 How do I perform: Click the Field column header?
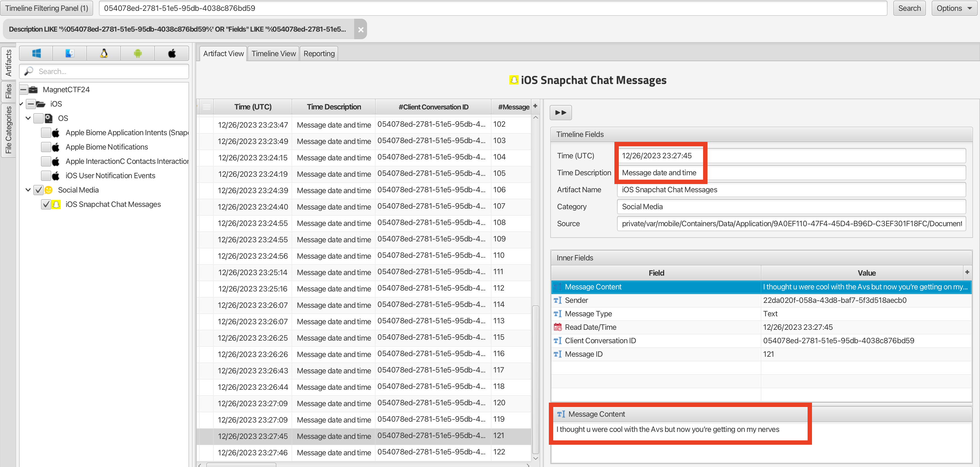click(x=656, y=273)
